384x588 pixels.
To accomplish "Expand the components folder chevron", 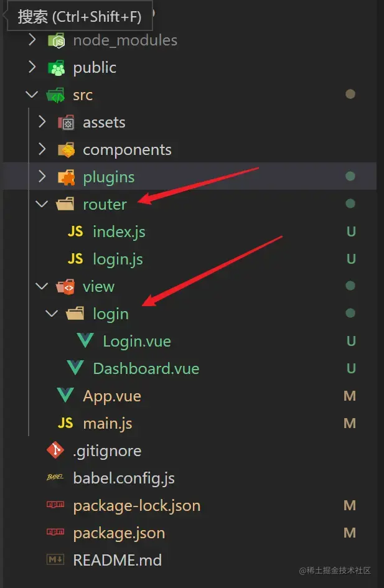I will (x=42, y=149).
